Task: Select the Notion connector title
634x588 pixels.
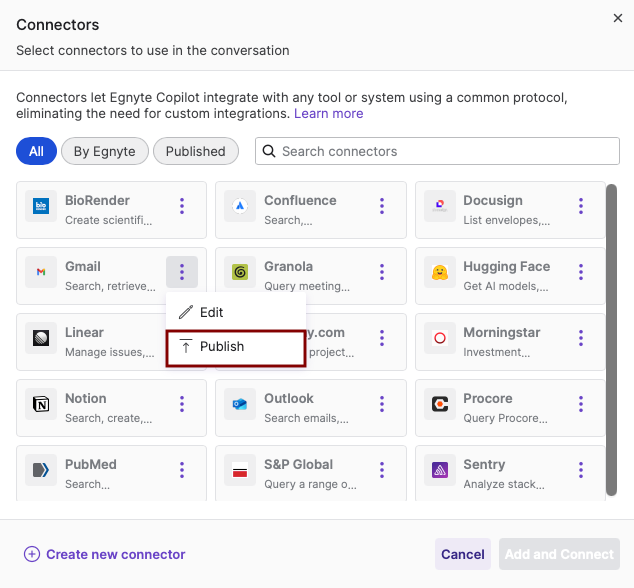Action: pos(86,398)
